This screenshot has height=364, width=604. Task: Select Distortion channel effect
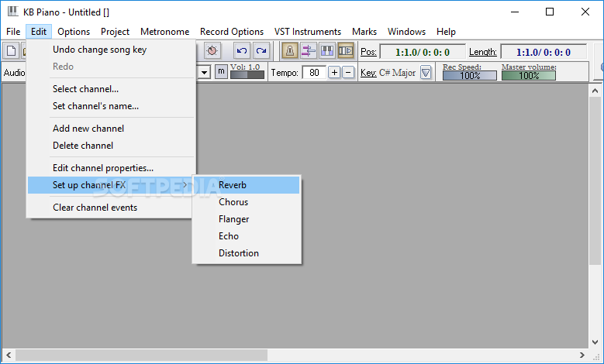pos(247,253)
